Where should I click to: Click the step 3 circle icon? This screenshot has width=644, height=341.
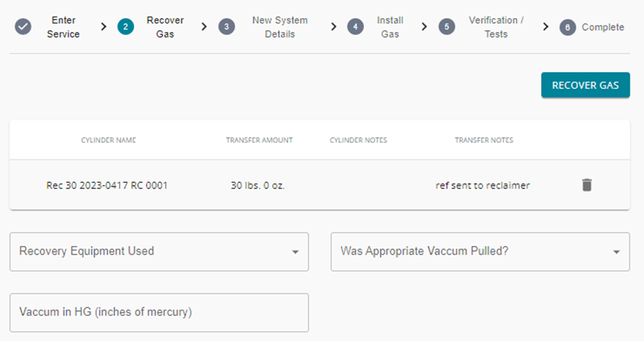point(227,27)
